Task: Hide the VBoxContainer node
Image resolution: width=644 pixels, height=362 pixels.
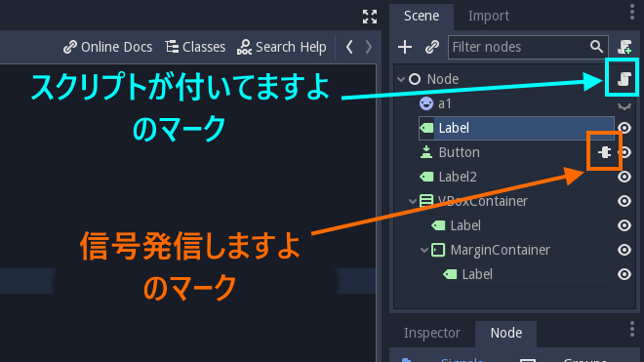Action: 624,201
